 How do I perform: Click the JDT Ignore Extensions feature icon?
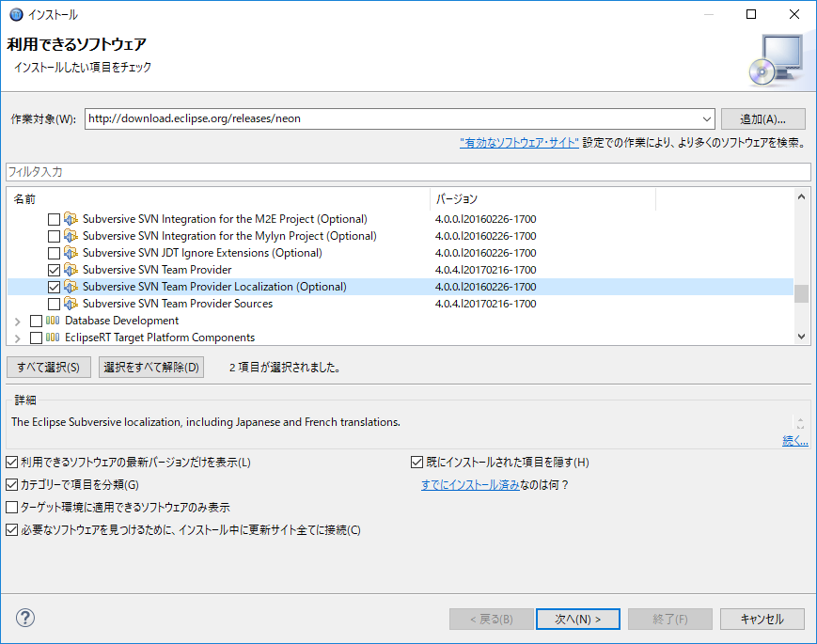(x=70, y=253)
